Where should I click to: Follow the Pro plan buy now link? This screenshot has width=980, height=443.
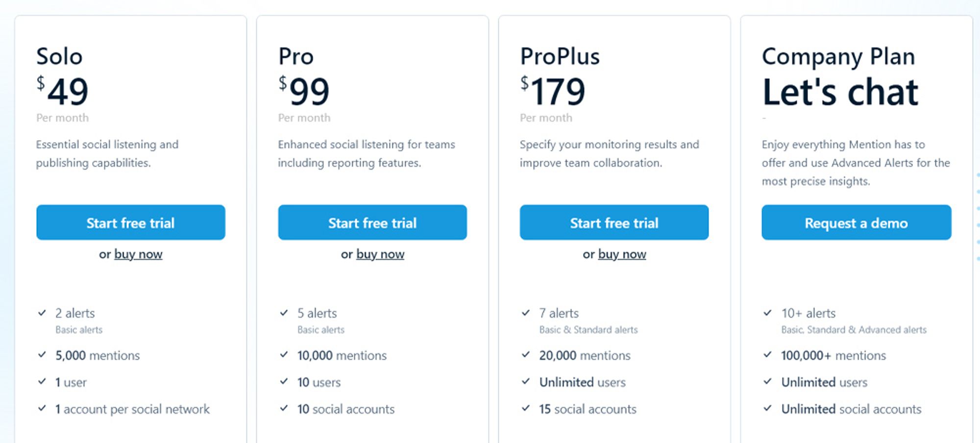[x=380, y=254]
